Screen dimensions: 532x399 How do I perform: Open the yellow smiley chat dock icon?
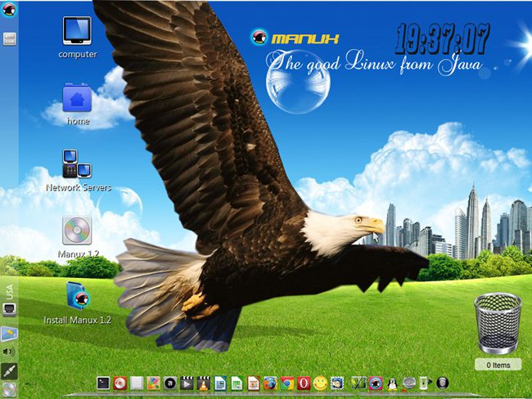click(320, 383)
